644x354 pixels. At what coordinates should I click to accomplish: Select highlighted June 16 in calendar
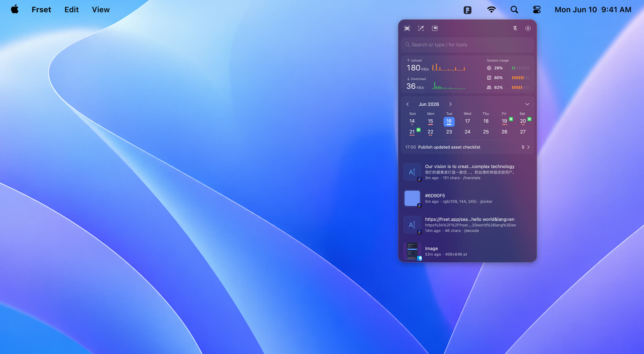click(x=449, y=121)
